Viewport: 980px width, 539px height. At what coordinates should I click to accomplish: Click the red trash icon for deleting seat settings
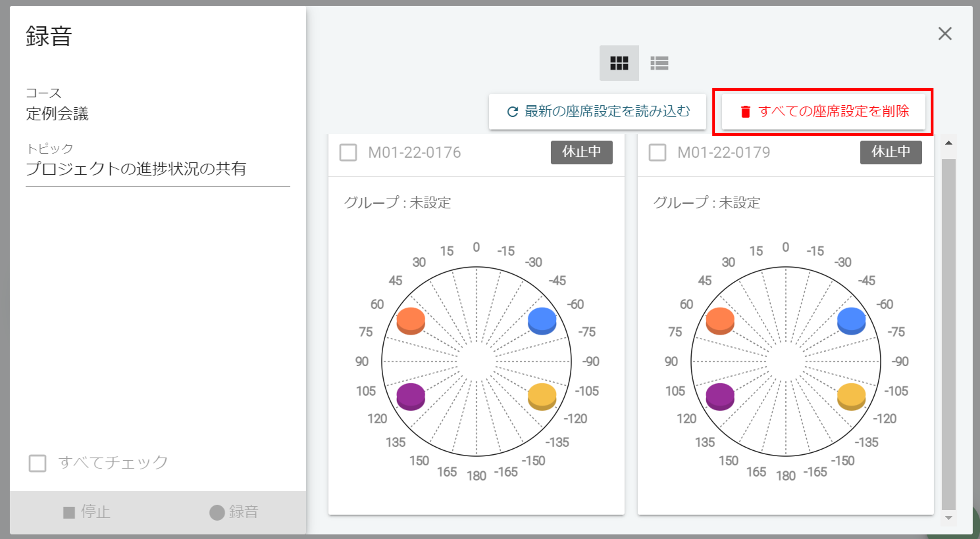(x=745, y=111)
